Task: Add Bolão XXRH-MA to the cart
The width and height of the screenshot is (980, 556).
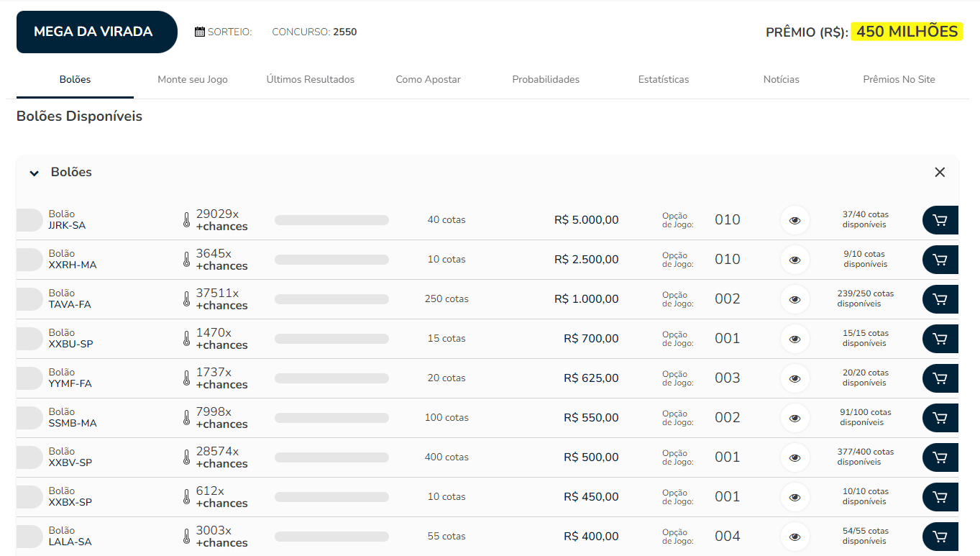Action: click(940, 260)
